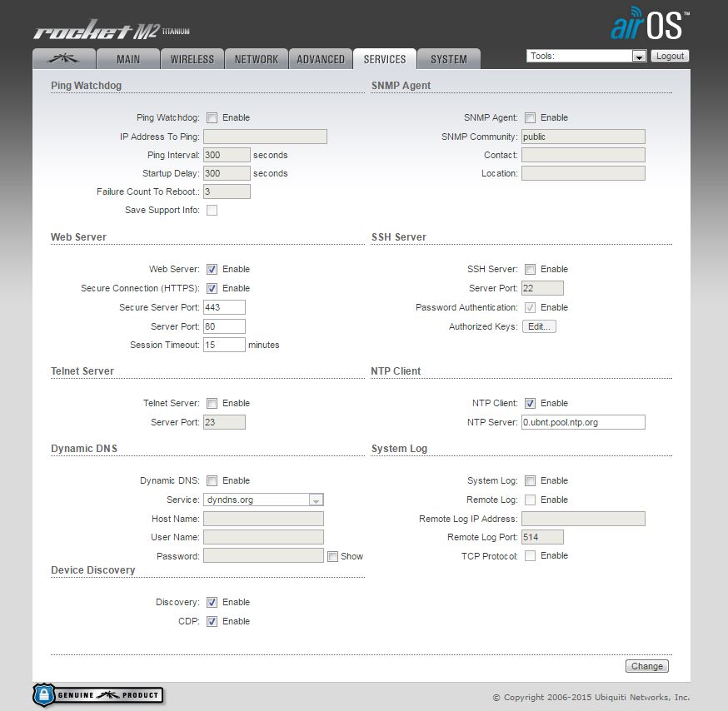728x711 pixels.
Task: Select the SERVICES tab
Action: click(x=385, y=59)
